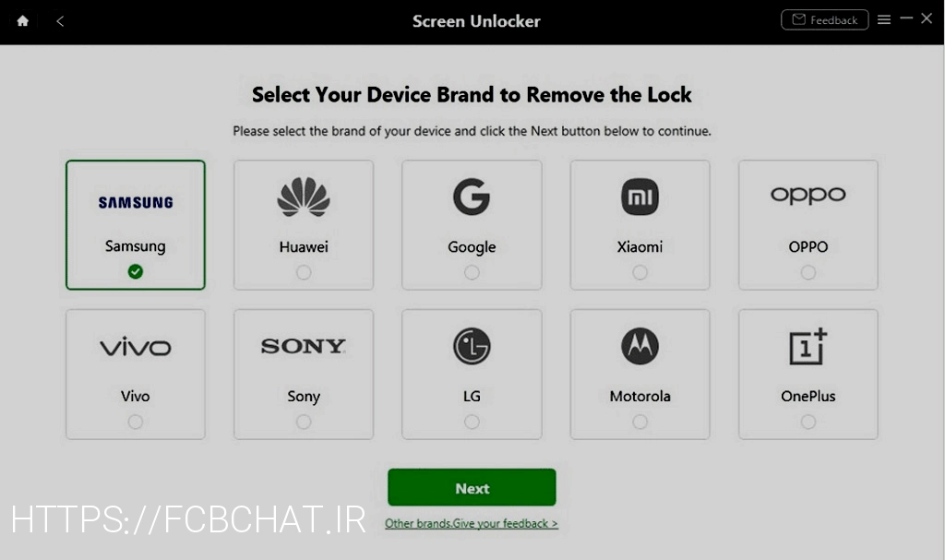Open the hamburger menu icon
The image size is (945, 560).
tap(883, 20)
